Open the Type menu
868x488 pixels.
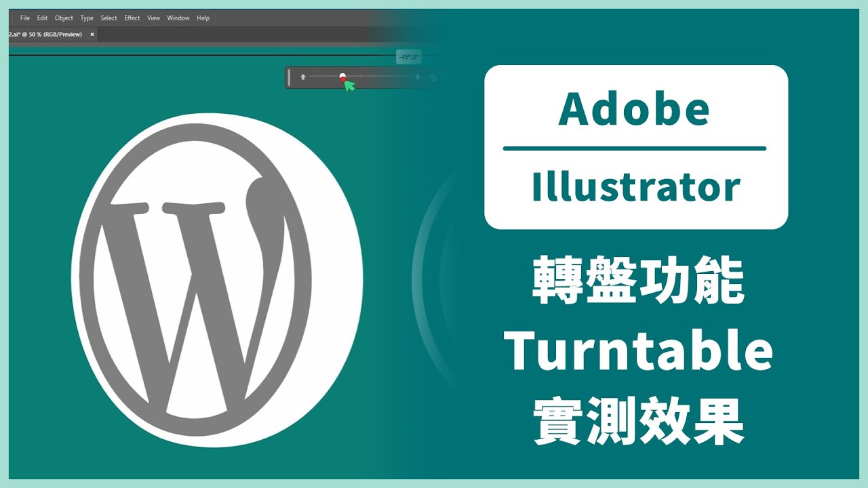pyautogui.click(x=87, y=18)
